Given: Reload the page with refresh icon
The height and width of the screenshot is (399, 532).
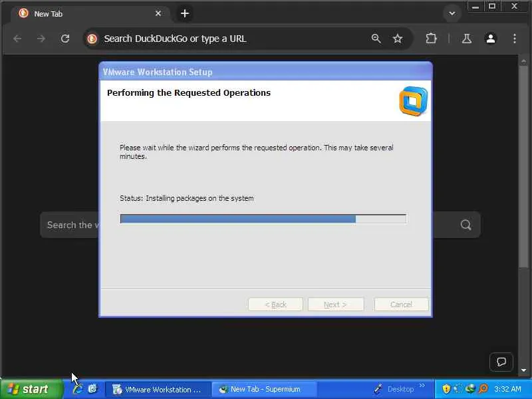Looking at the screenshot, I should point(65,39).
